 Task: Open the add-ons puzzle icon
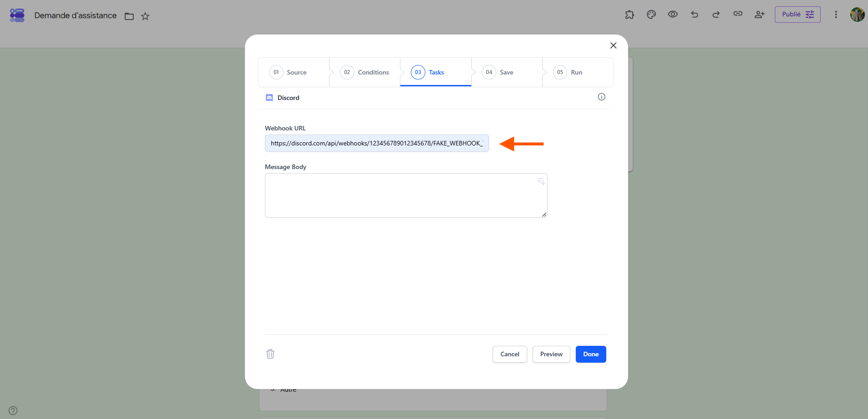(629, 15)
